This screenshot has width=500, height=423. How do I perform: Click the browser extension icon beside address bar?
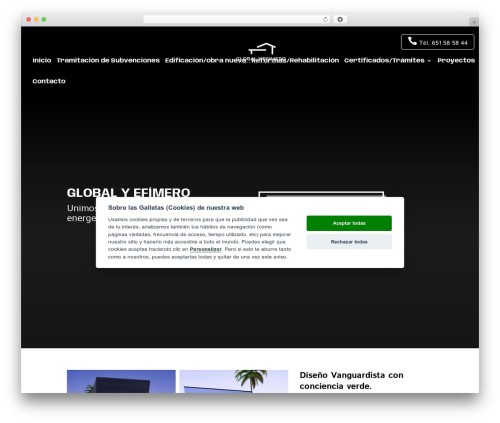[x=340, y=19]
